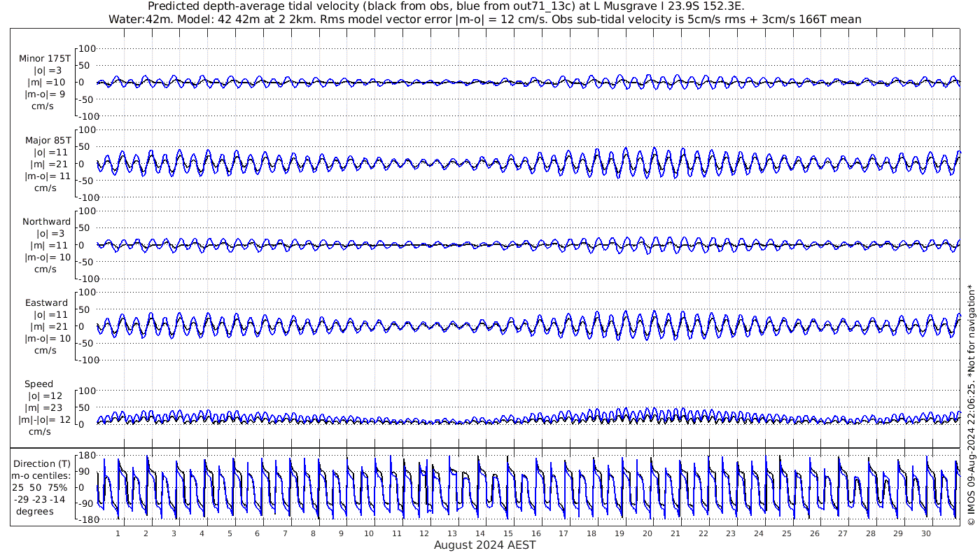980x560 pixels.
Task: Click day '30' on the time axis
Action: 926,533
